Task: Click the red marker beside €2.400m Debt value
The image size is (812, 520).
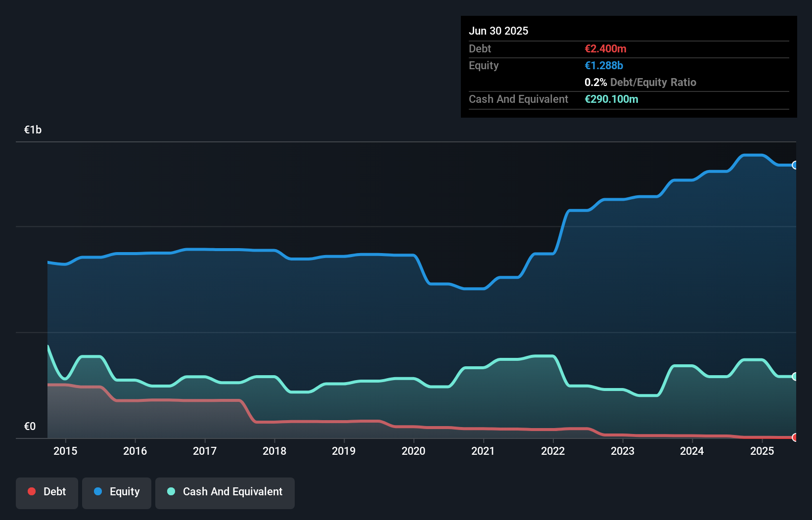Action: point(605,49)
